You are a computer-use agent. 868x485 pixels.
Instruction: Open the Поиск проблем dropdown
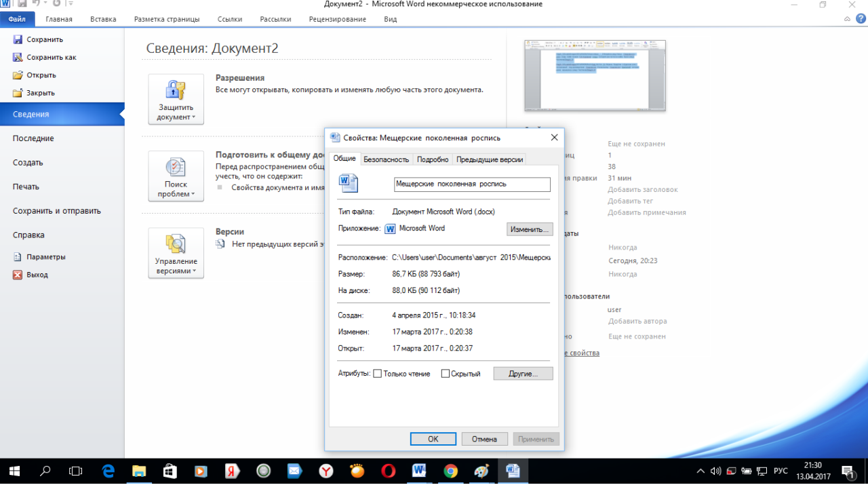pos(176,176)
